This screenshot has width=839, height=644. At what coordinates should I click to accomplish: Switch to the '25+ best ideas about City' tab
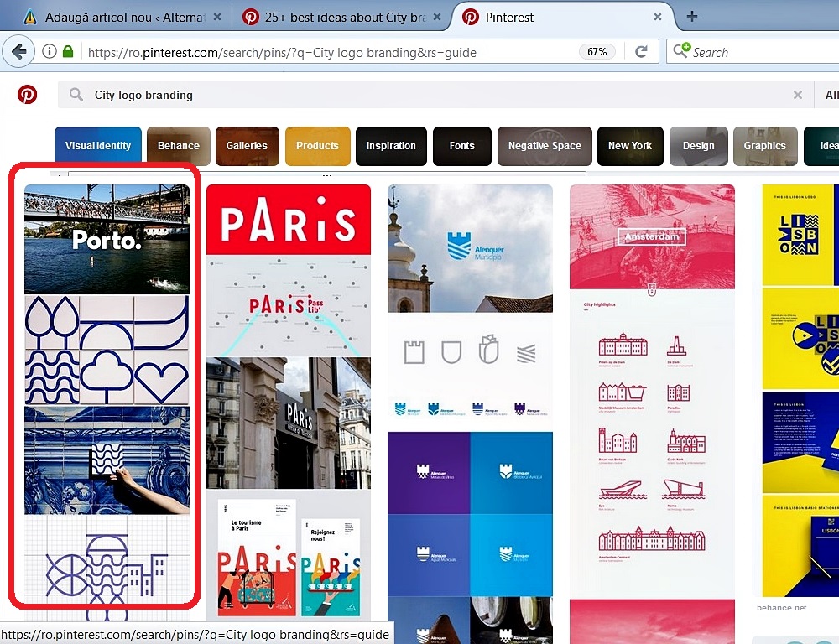(x=336, y=17)
